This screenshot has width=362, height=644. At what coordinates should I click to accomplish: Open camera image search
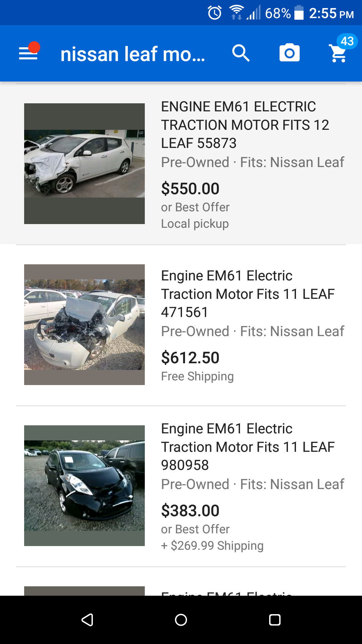(x=289, y=53)
